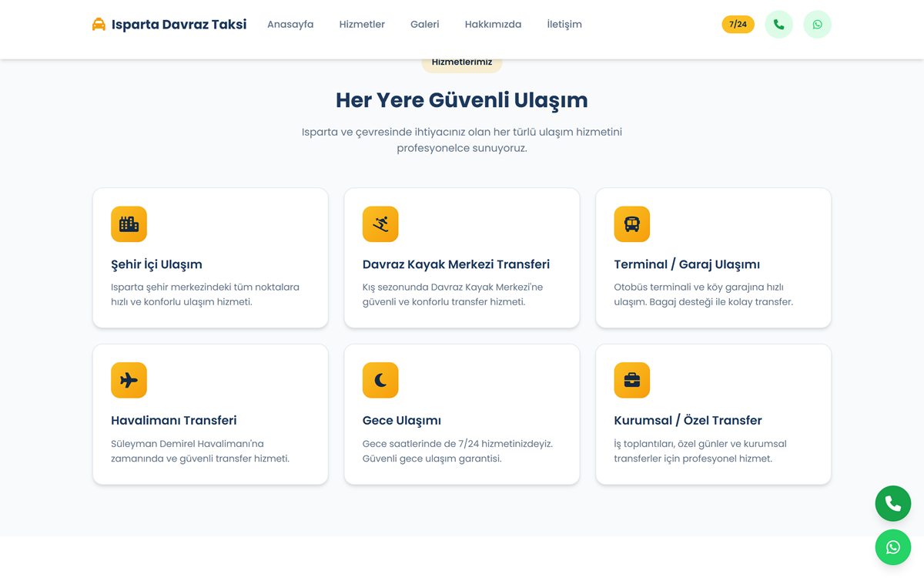Click the briefcase icon for Kurumsal Transfer

[x=632, y=380]
